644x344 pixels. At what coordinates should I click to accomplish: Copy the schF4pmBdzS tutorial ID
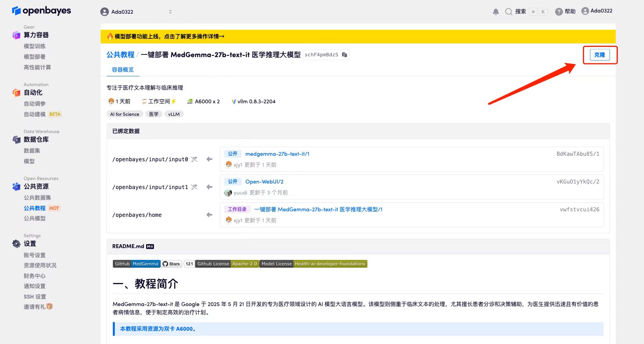[x=344, y=55]
